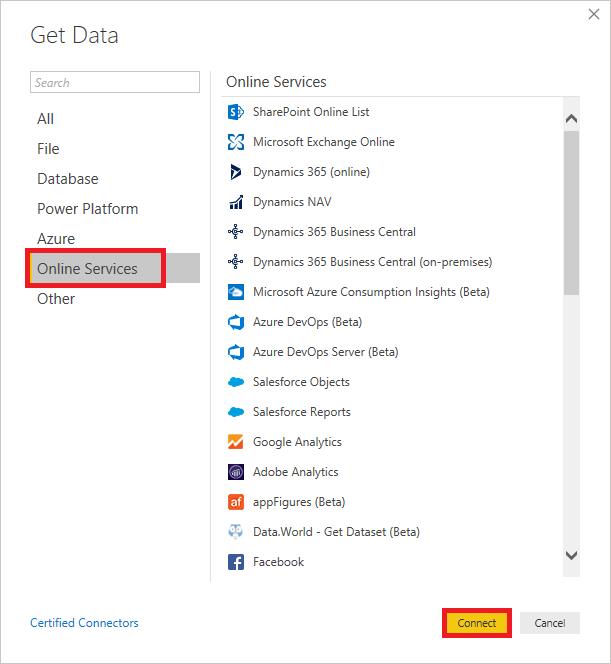This screenshot has height=664, width=611.
Task: Switch to the Azure category
Action: [115, 239]
